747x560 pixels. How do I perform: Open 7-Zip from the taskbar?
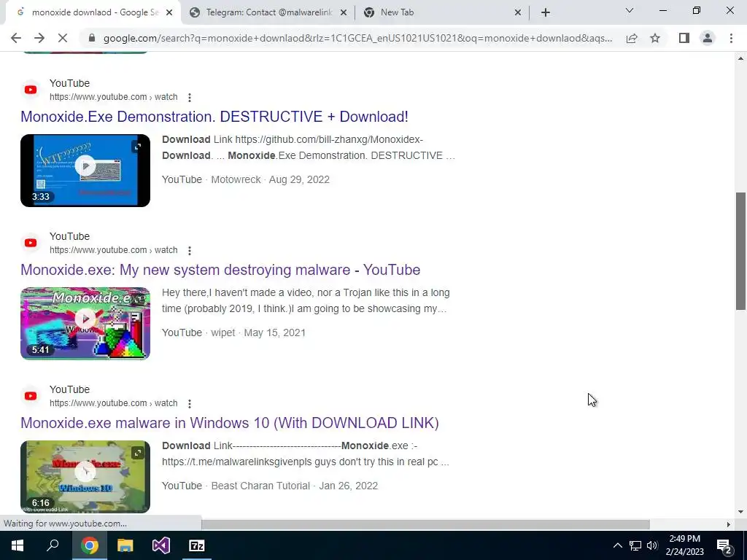pos(197,545)
